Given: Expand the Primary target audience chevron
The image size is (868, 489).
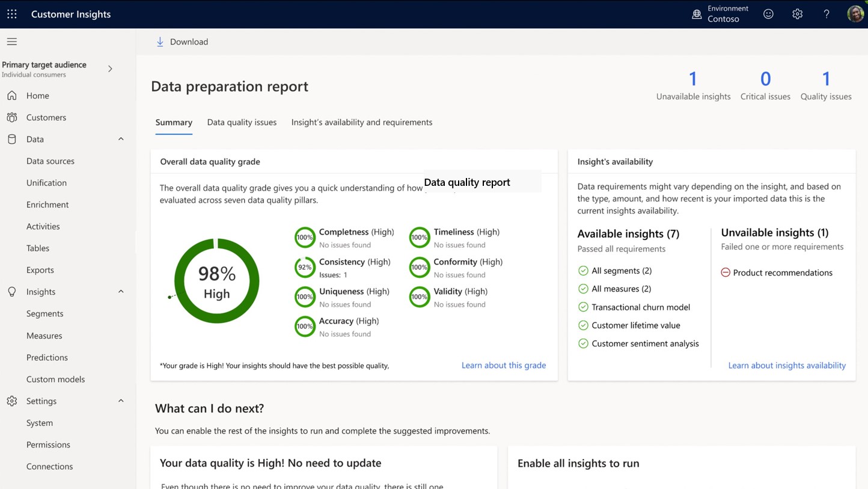Looking at the screenshot, I should (x=110, y=69).
